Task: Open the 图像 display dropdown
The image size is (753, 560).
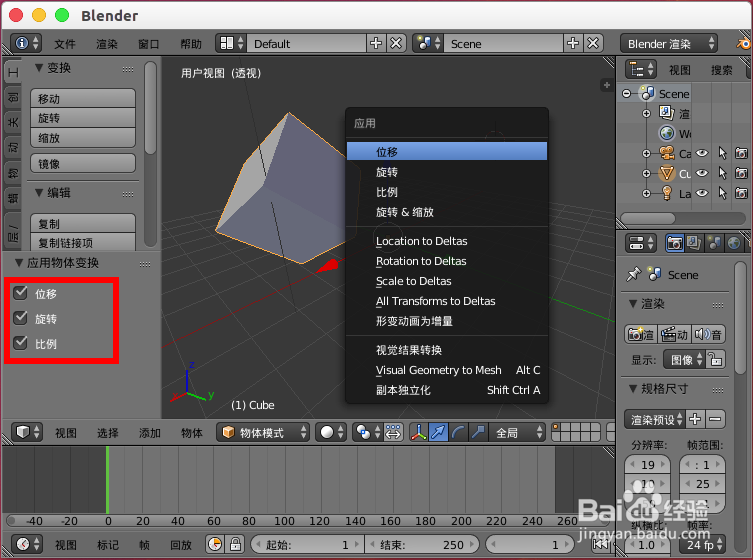Action: click(x=684, y=359)
